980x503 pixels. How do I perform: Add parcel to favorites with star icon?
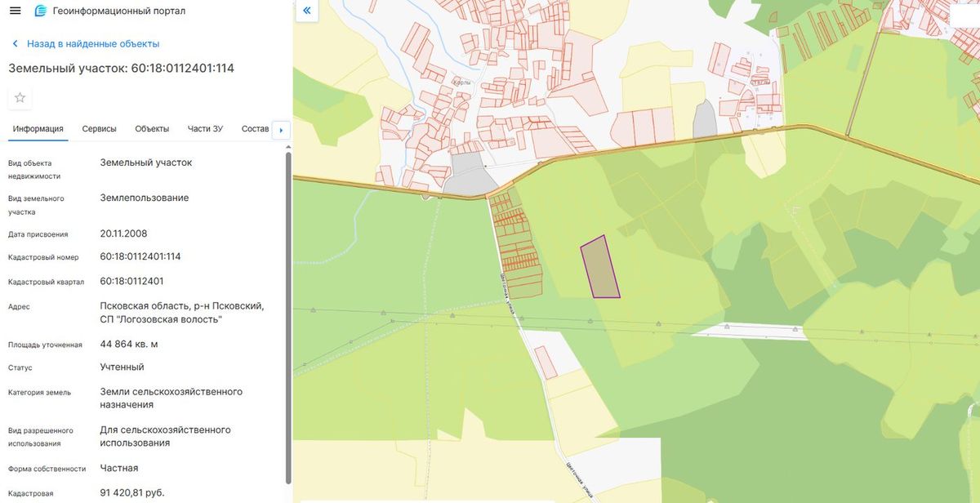(x=20, y=98)
